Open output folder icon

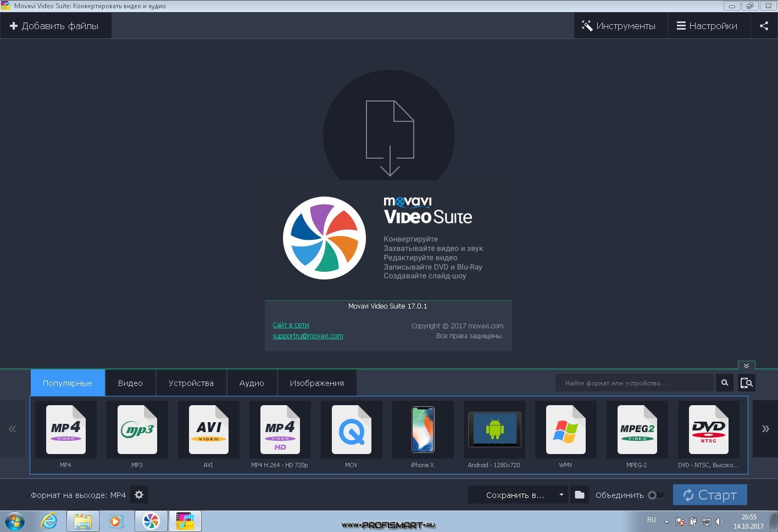pyautogui.click(x=580, y=495)
